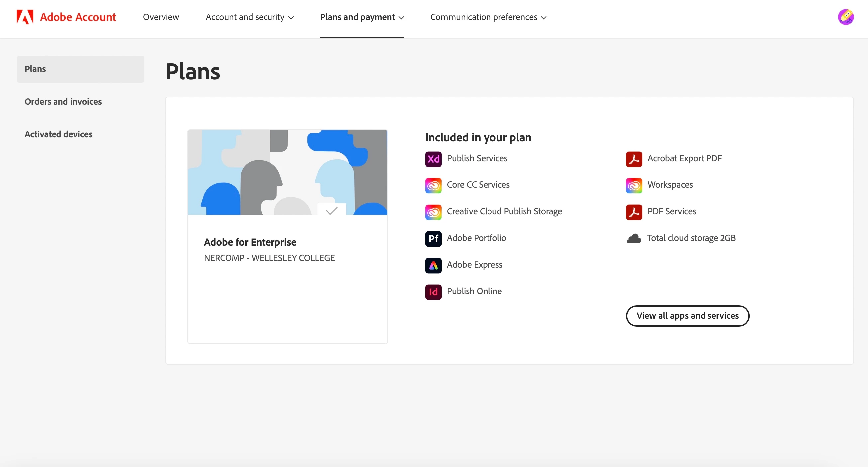Click the Adobe Portfolio Pf icon
The width and height of the screenshot is (868, 467).
pos(433,239)
